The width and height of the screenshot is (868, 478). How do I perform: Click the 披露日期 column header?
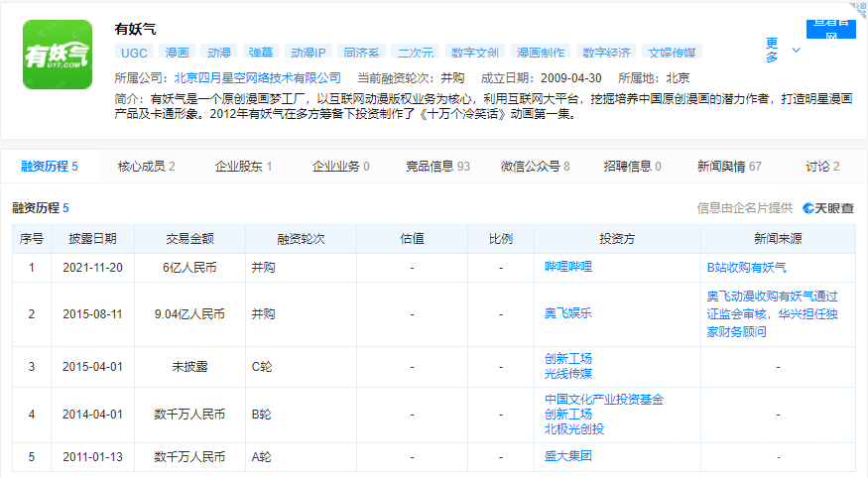(x=92, y=239)
